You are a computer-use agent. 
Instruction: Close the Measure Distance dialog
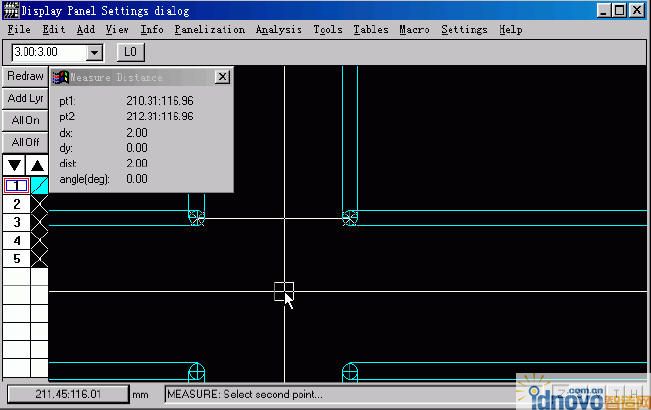tap(222, 77)
